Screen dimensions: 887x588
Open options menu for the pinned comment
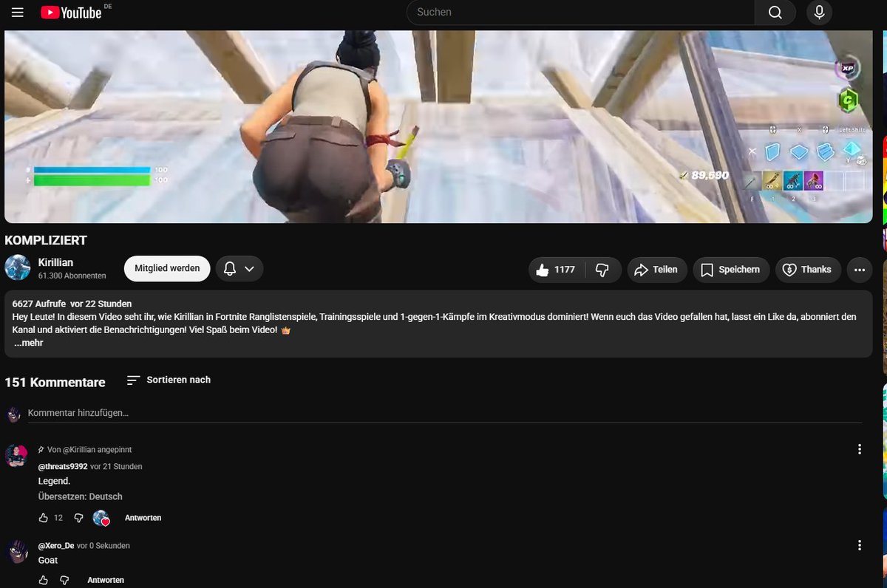click(x=859, y=449)
